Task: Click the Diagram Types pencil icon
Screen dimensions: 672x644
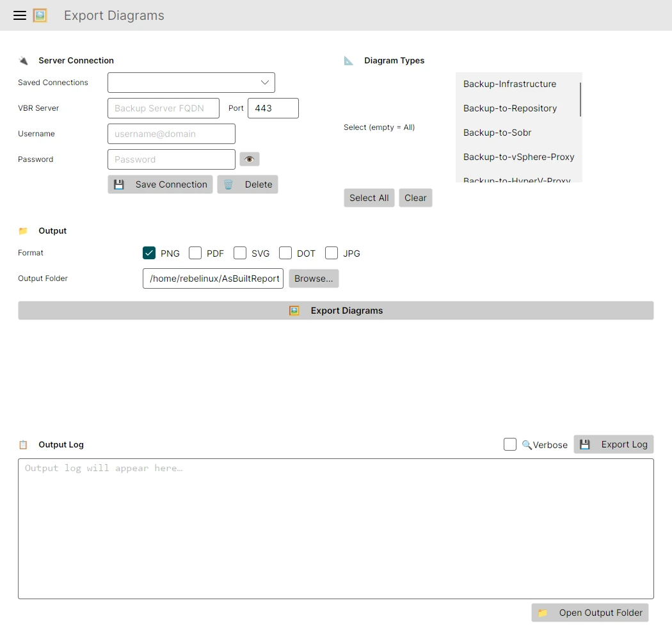Action: (349, 60)
